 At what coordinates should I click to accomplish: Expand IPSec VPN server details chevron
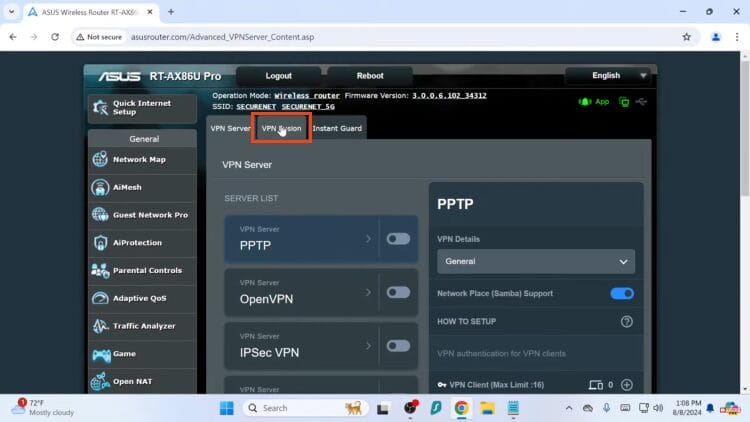368,346
